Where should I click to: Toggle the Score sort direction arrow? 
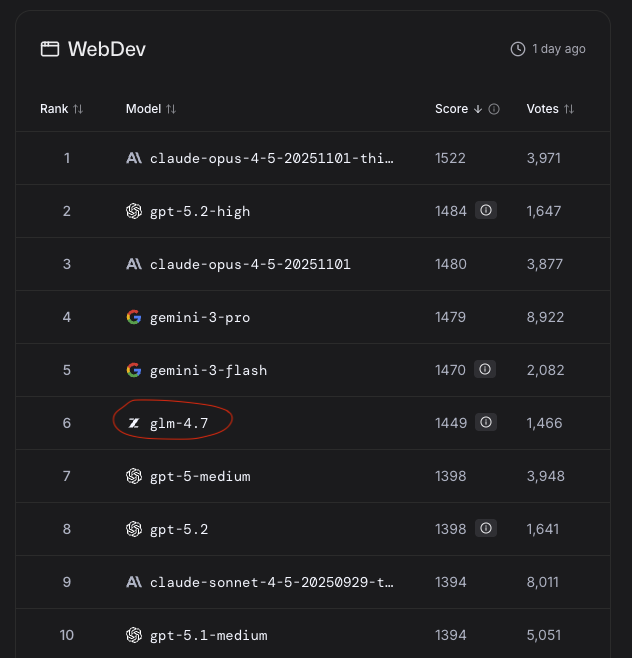(x=478, y=109)
